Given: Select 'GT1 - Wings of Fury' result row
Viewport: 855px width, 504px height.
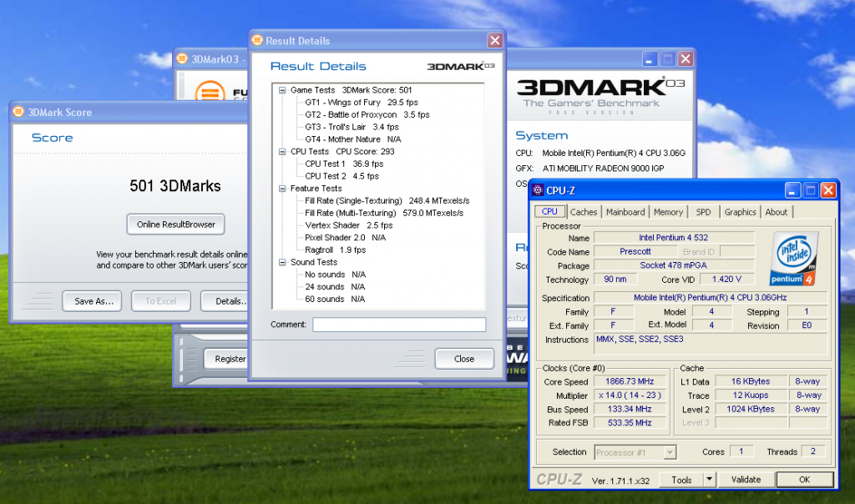Looking at the screenshot, I should (x=362, y=103).
